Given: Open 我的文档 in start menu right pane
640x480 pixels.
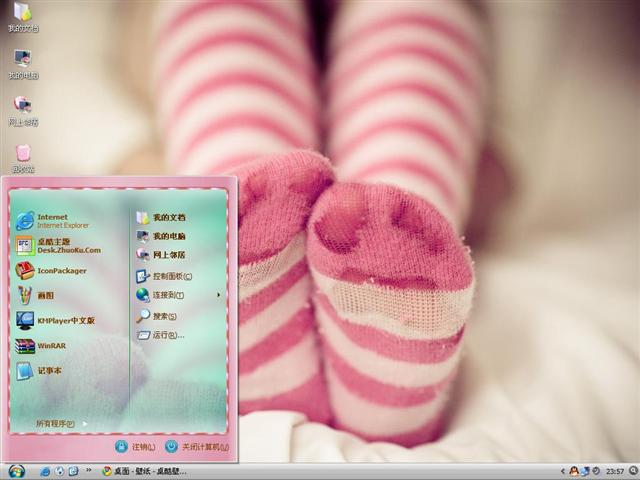Looking at the screenshot, I should tap(161, 217).
